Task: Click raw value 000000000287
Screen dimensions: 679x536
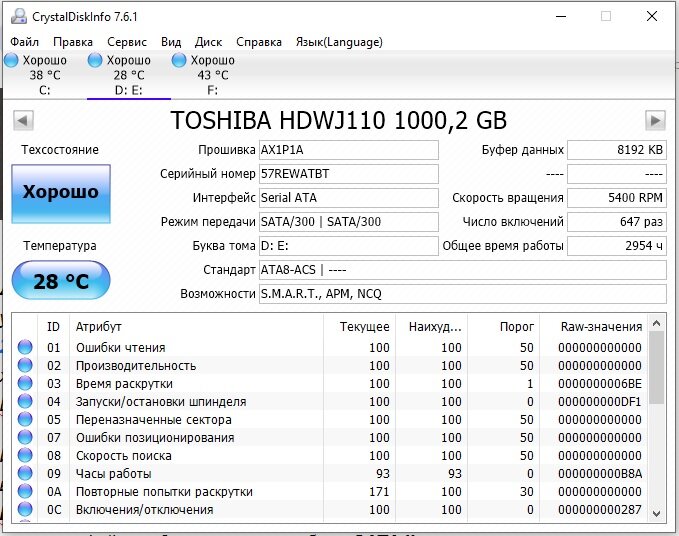Action: tap(600, 510)
